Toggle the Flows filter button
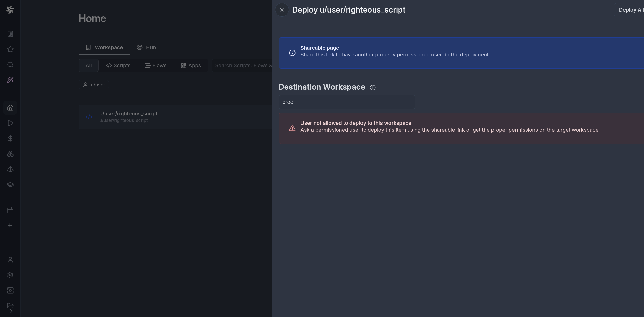 [156, 66]
